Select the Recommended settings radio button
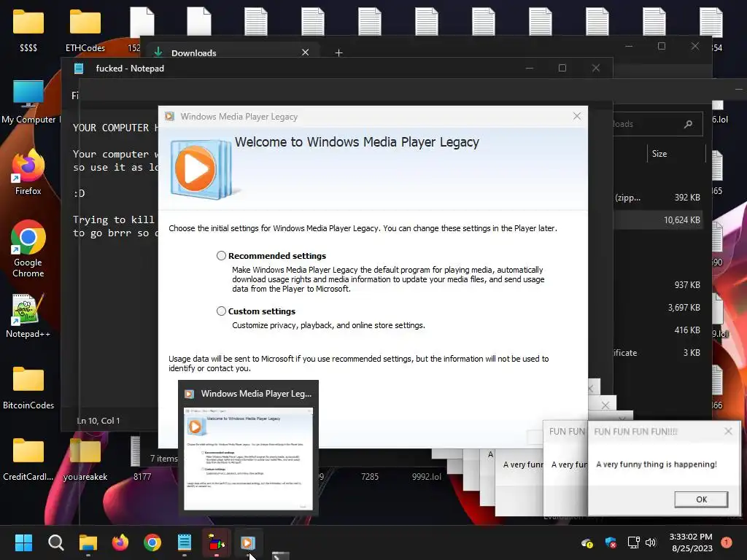The height and width of the screenshot is (560, 747). [221, 256]
